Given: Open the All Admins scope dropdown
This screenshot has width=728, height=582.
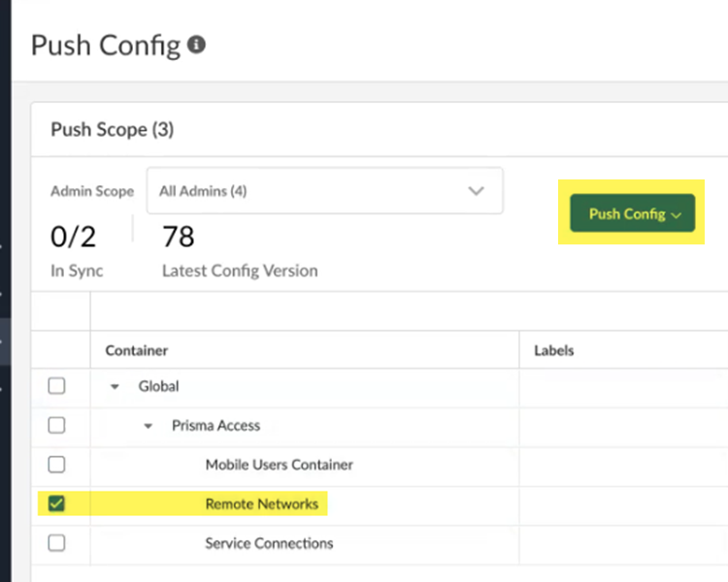Looking at the screenshot, I should [324, 191].
